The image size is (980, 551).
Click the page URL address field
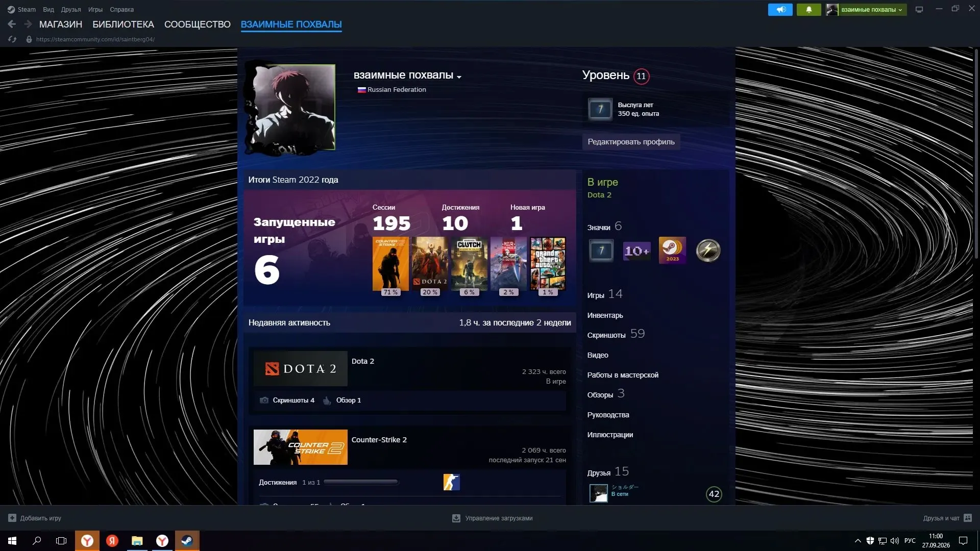(x=95, y=39)
